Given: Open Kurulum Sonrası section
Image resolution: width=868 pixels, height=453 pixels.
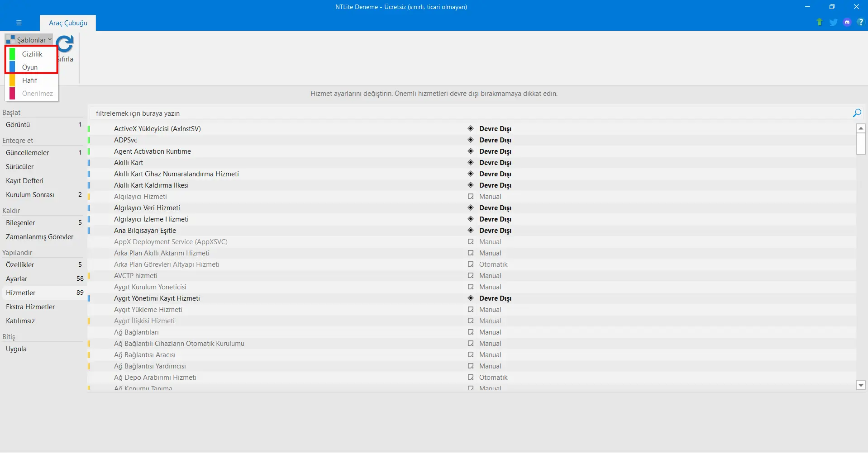Looking at the screenshot, I should coord(43,194).
